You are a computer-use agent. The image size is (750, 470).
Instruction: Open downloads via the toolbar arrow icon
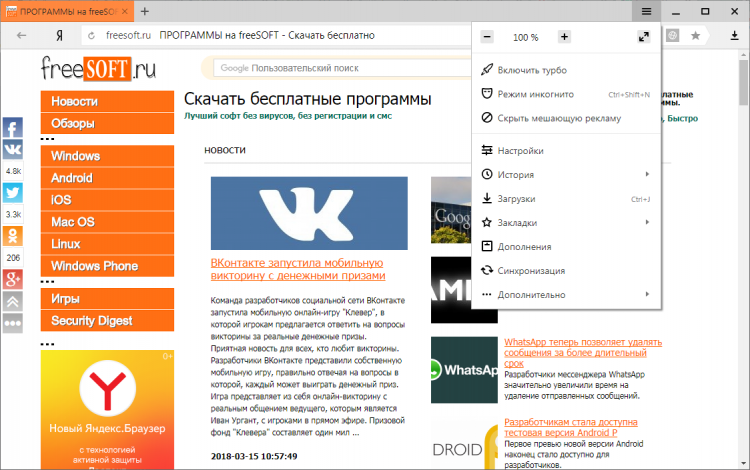(x=735, y=35)
